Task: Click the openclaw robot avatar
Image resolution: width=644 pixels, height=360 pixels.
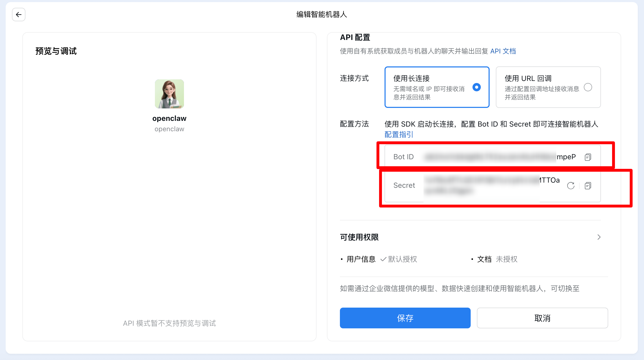Action: click(x=169, y=94)
